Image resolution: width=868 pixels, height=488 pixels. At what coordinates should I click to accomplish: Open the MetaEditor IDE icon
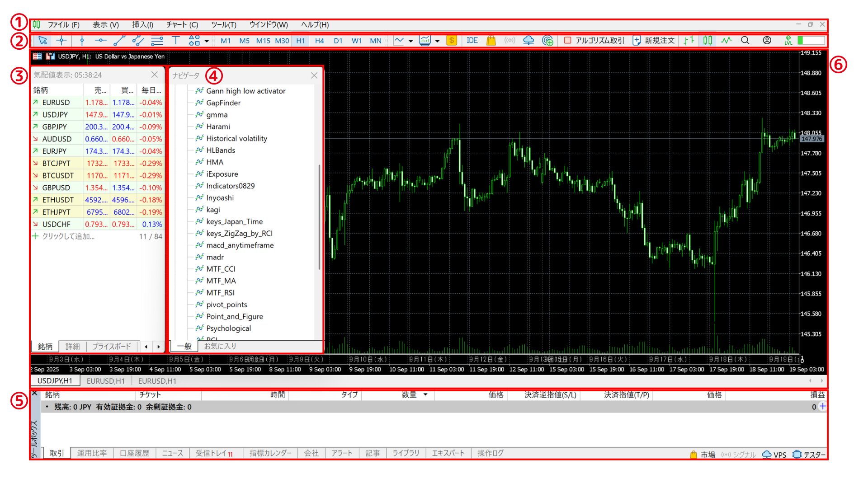click(472, 41)
